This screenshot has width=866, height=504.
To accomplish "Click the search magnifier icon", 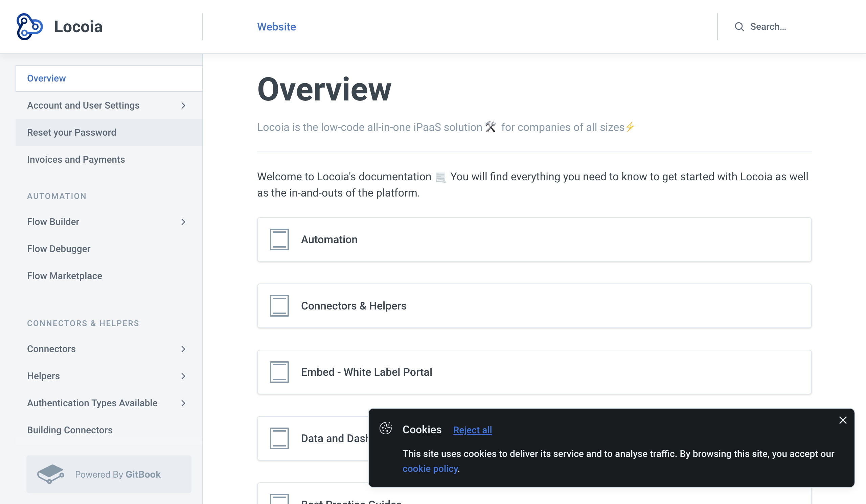I will 739,27.
